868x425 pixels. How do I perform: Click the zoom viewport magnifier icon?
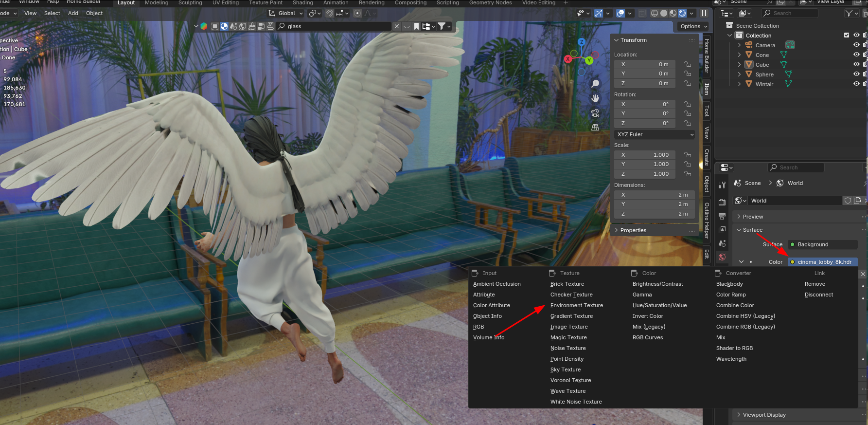coord(595,84)
